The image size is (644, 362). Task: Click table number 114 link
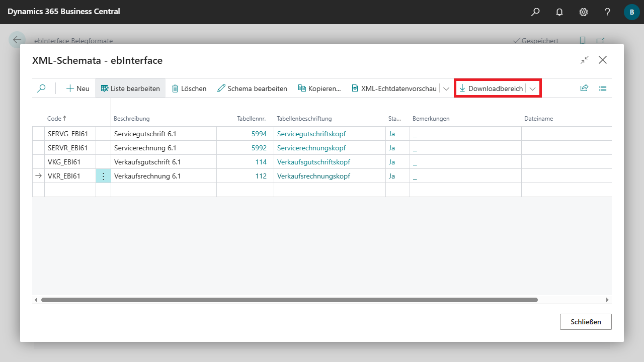[261, 162]
